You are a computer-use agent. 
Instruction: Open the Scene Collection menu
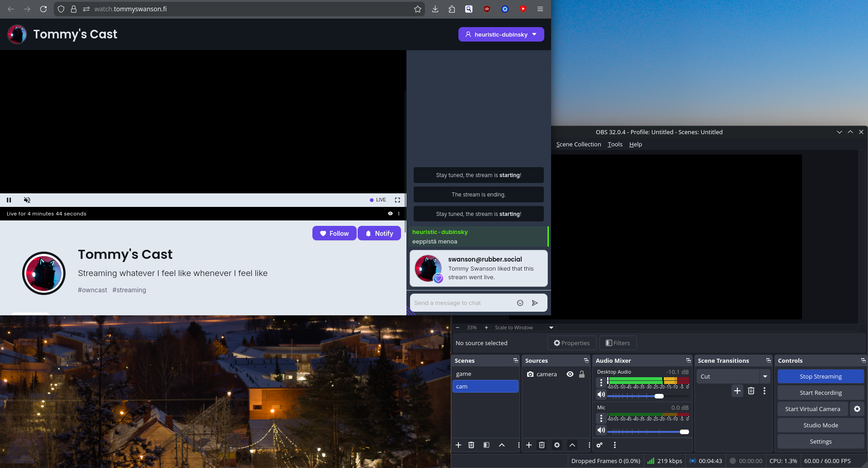pos(578,145)
